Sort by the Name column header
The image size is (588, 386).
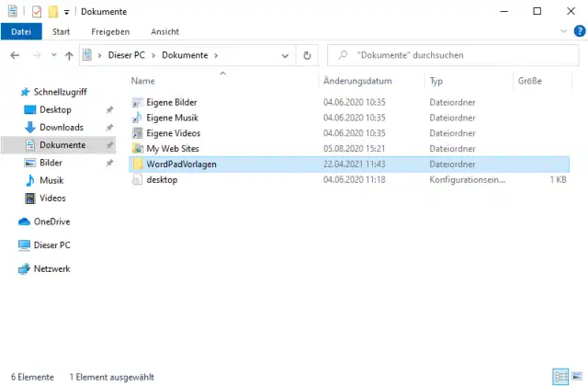143,81
